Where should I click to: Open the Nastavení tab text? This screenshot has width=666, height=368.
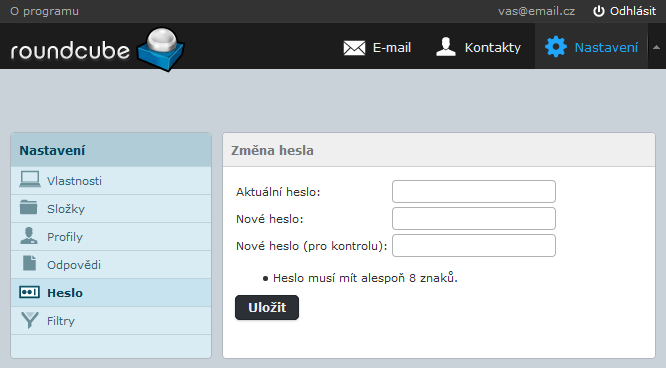click(606, 48)
